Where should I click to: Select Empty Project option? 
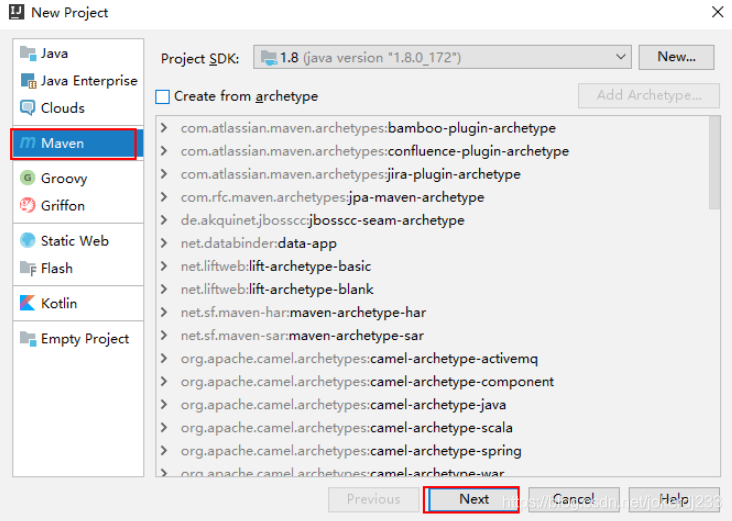pyautogui.click(x=78, y=338)
